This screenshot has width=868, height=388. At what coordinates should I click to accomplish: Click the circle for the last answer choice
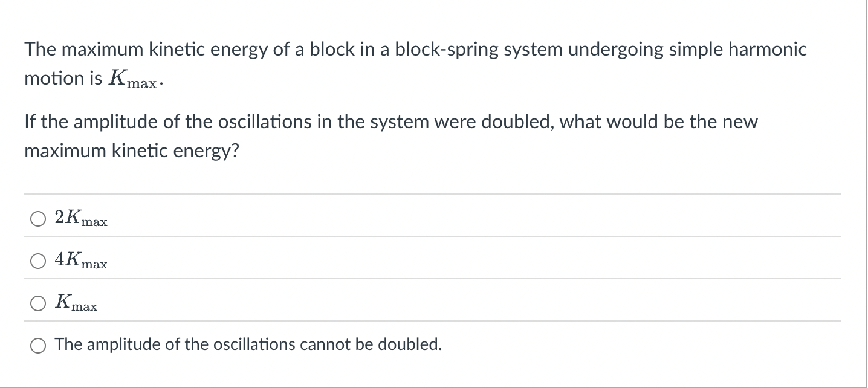click(x=37, y=345)
